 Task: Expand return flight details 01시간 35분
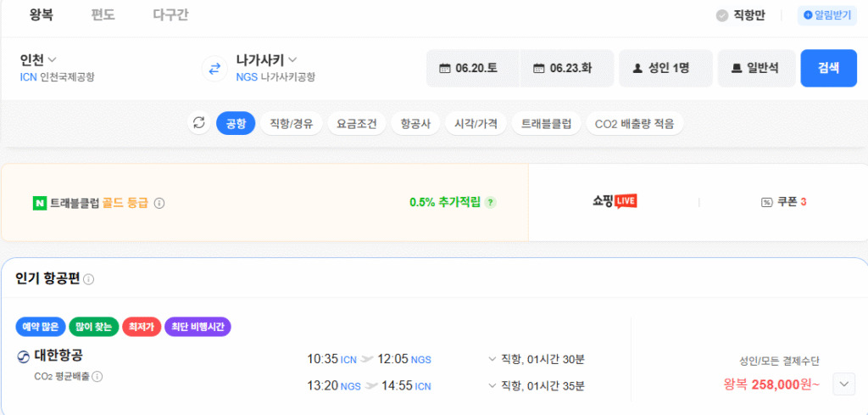pyautogui.click(x=537, y=385)
